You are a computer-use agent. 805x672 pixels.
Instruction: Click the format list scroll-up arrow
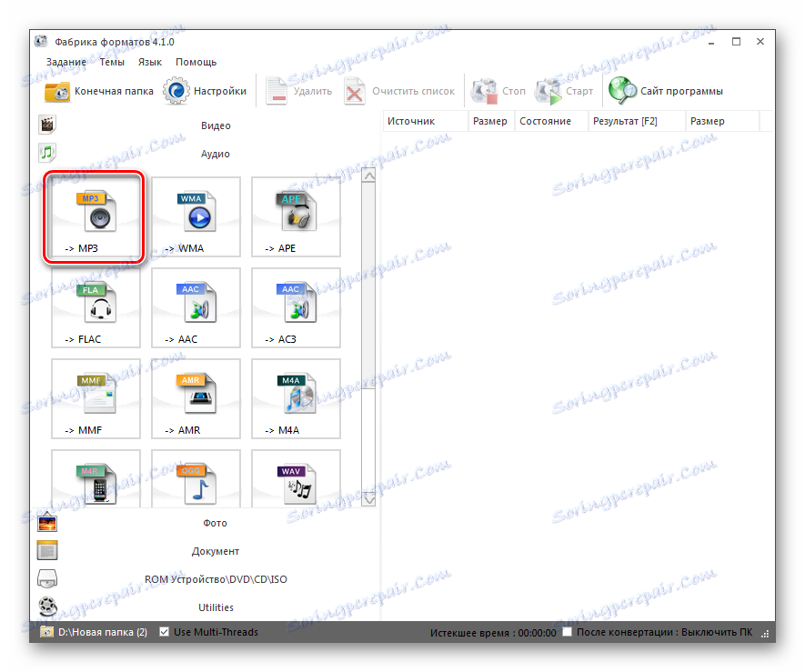point(368,176)
